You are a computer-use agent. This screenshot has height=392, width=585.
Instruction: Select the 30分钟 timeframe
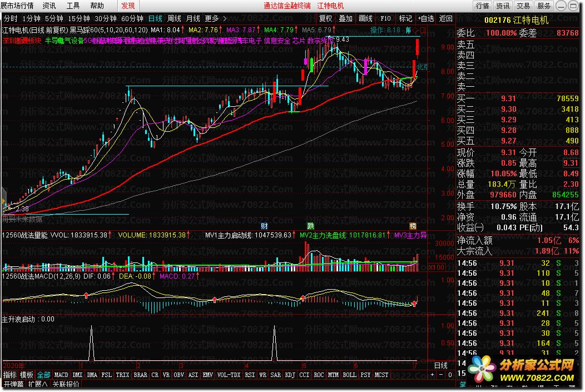[106, 18]
